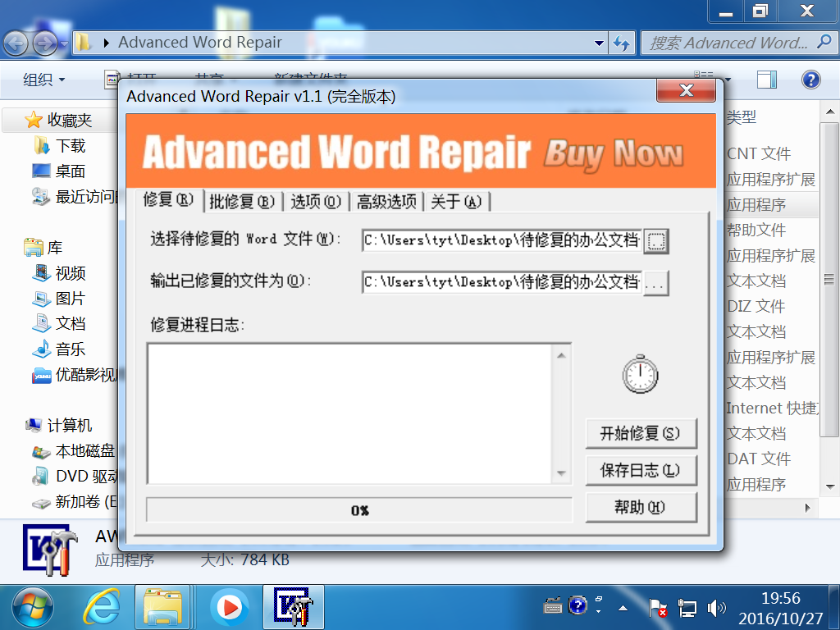The width and height of the screenshot is (840, 630).
Task: Switch to the 批修复(B) tab
Action: pos(242,202)
